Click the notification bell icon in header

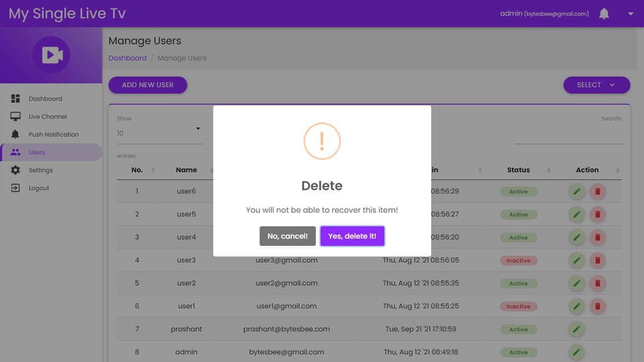click(604, 14)
